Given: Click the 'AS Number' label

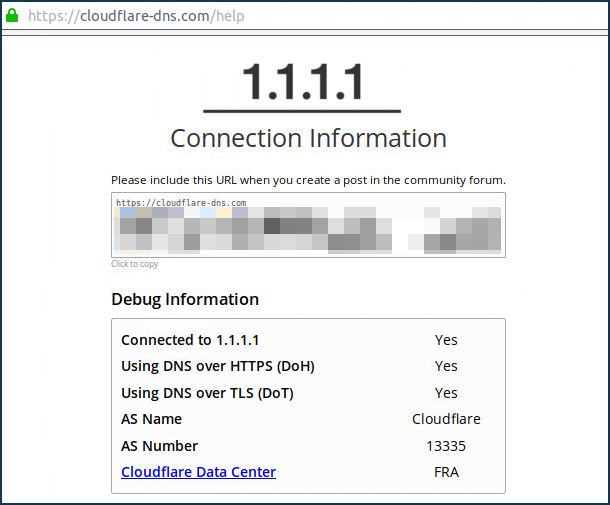Looking at the screenshot, I should click(x=160, y=446).
